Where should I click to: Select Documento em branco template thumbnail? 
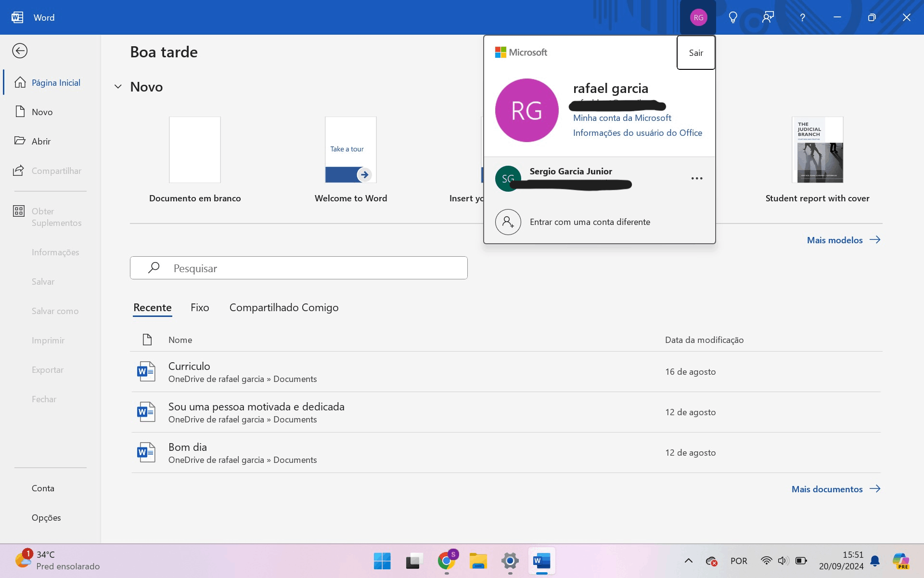(x=195, y=150)
